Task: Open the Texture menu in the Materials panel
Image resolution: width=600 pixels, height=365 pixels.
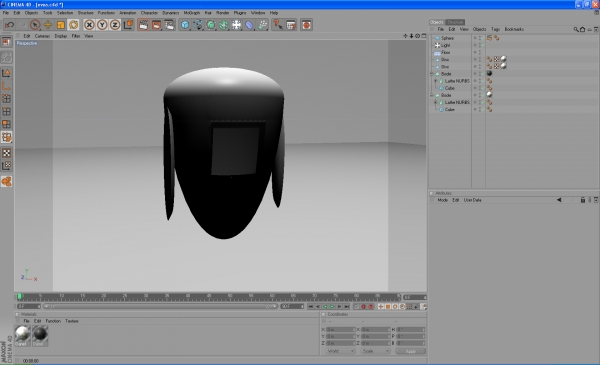Action: (72, 321)
